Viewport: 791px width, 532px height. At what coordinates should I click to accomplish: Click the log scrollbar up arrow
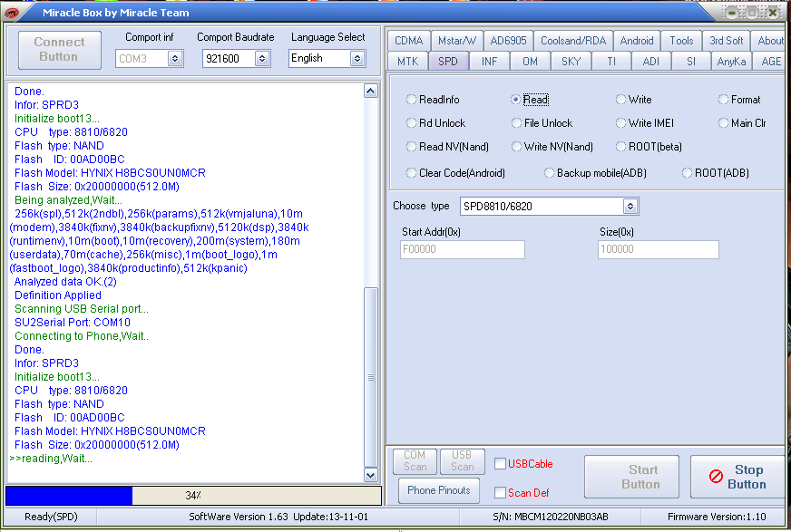tap(371, 92)
